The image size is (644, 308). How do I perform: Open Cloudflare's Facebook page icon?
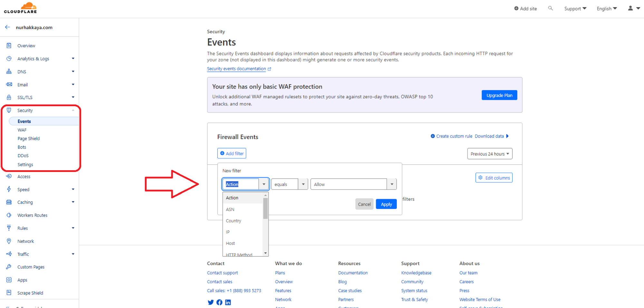219,302
